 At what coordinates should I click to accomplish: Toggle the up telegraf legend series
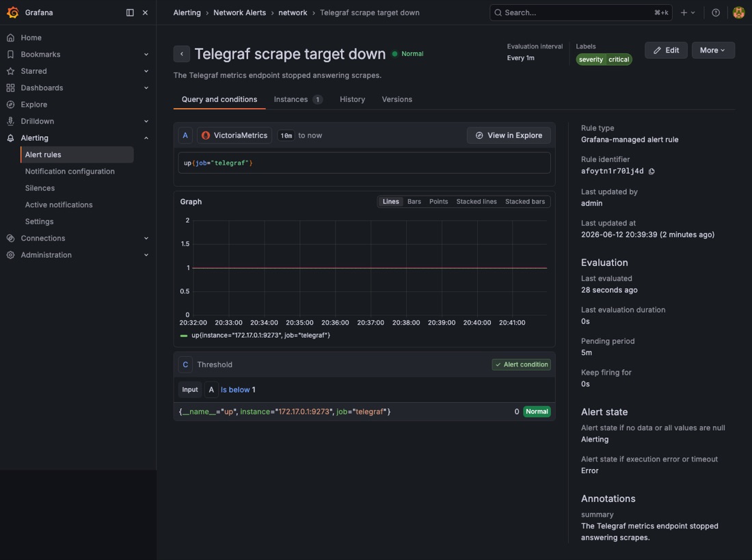coord(261,336)
